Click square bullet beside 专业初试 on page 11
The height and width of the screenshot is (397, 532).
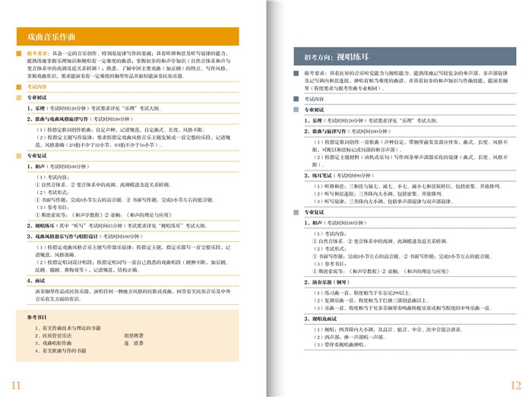(20, 98)
